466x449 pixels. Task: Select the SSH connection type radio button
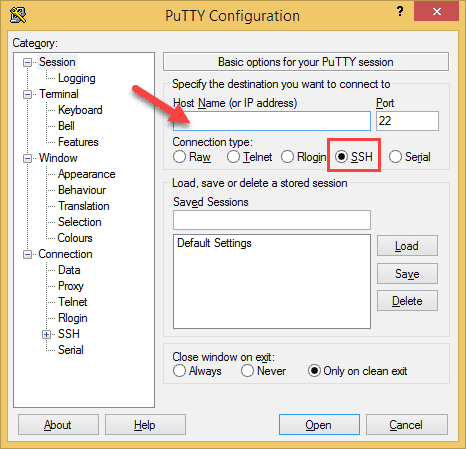click(341, 157)
